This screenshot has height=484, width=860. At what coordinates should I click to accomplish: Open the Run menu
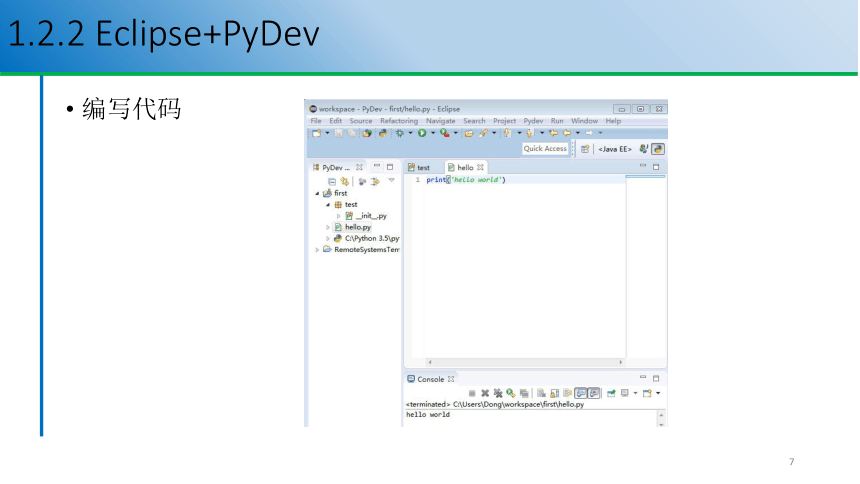pyautogui.click(x=557, y=121)
